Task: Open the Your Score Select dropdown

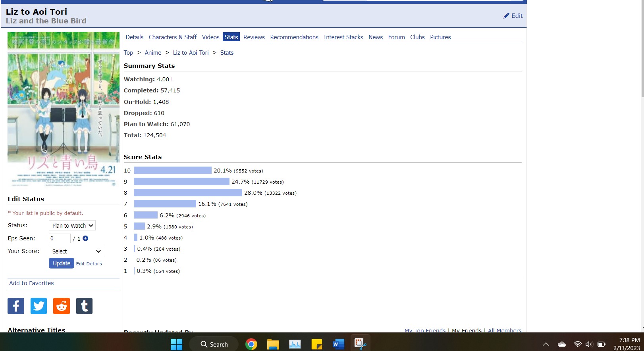Action: pyautogui.click(x=76, y=251)
